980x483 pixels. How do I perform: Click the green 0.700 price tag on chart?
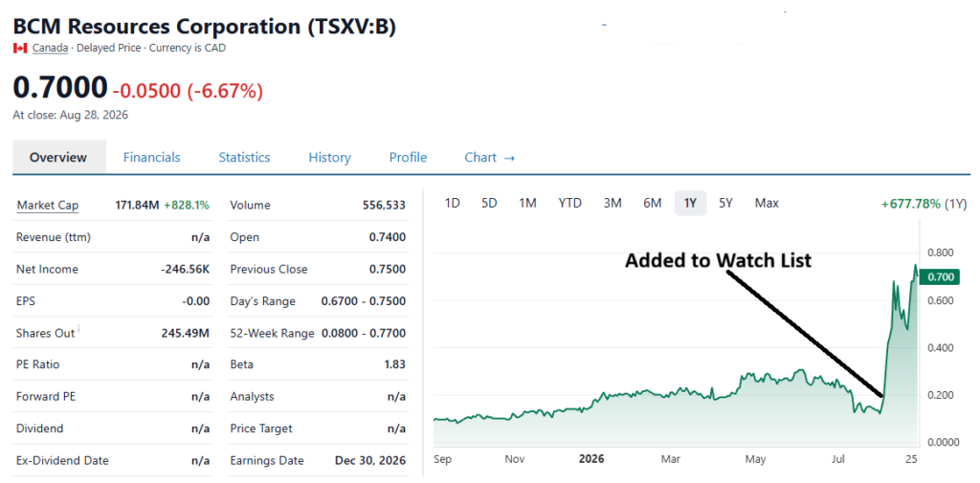pos(940,276)
